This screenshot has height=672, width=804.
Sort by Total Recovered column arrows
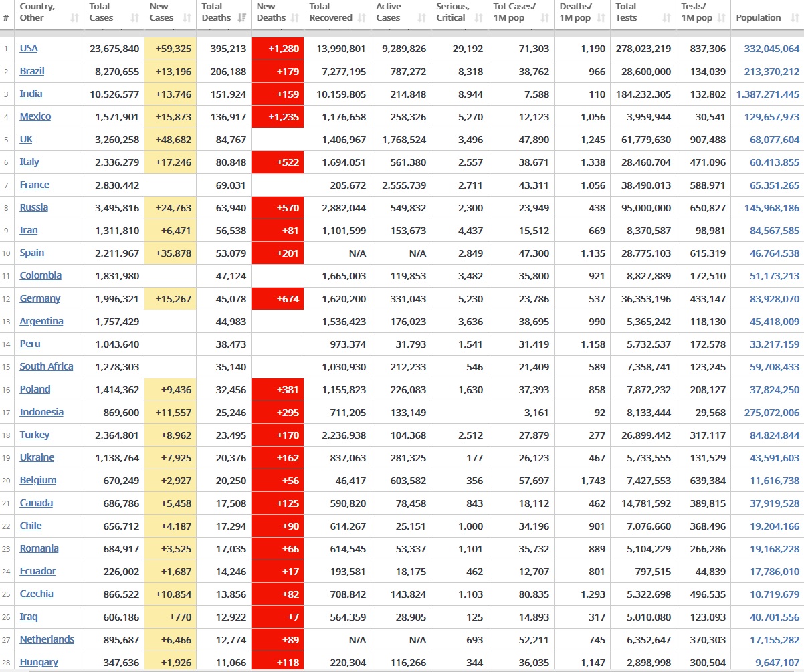362,18
